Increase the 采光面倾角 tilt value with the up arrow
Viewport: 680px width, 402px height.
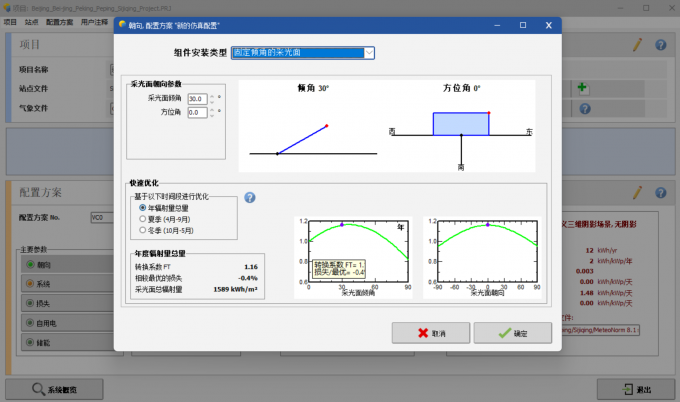[x=212, y=96]
